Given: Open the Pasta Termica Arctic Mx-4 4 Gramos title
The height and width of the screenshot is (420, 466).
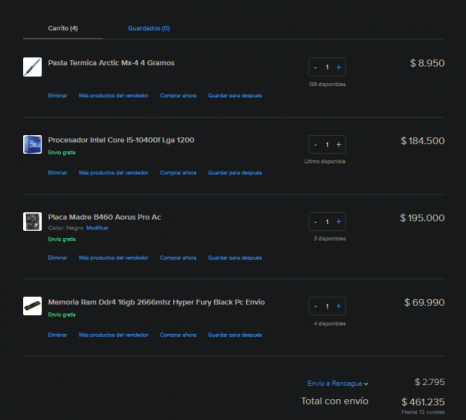Looking at the screenshot, I should [x=111, y=63].
